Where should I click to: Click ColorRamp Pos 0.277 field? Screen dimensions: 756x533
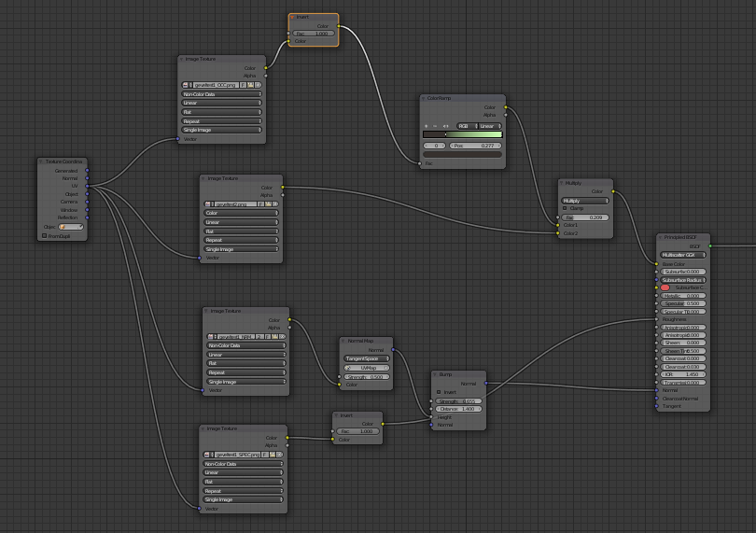475,146
